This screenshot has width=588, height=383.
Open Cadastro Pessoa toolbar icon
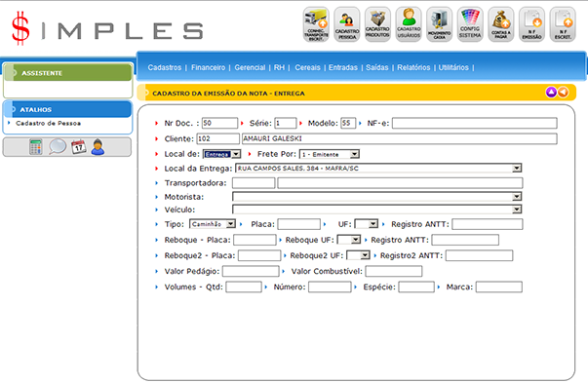347,24
